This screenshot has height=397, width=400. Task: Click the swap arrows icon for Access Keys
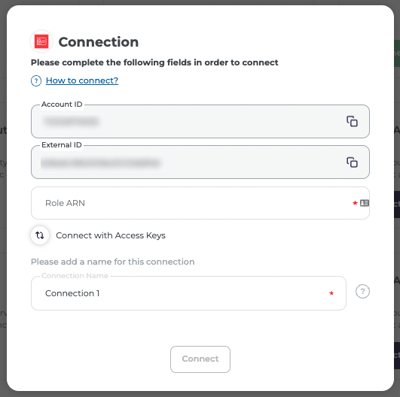(x=40, y=235)
